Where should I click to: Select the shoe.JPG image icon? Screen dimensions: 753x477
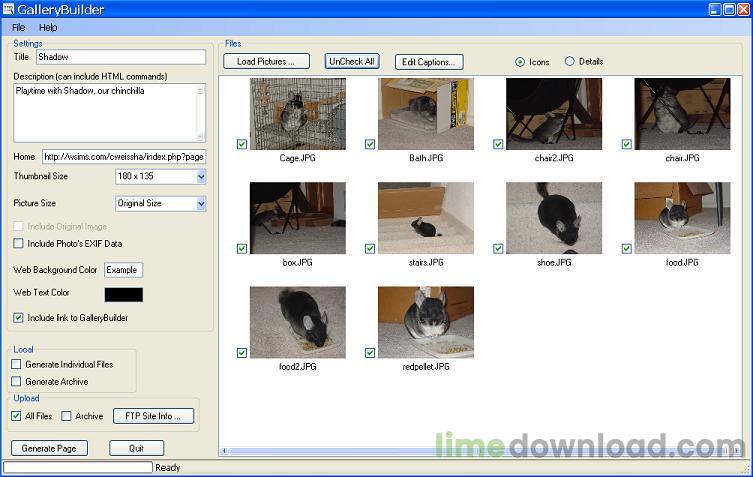click(x=553, y=218)
